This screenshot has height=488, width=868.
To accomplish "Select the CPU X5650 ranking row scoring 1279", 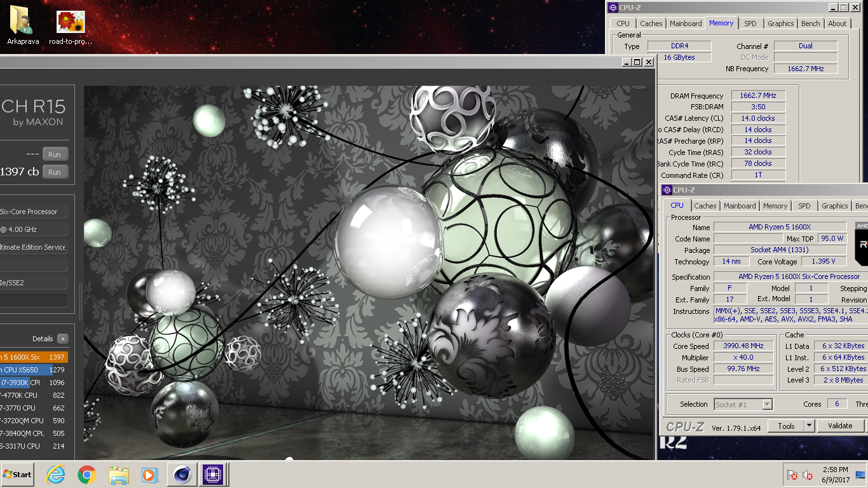I will 34,370.
